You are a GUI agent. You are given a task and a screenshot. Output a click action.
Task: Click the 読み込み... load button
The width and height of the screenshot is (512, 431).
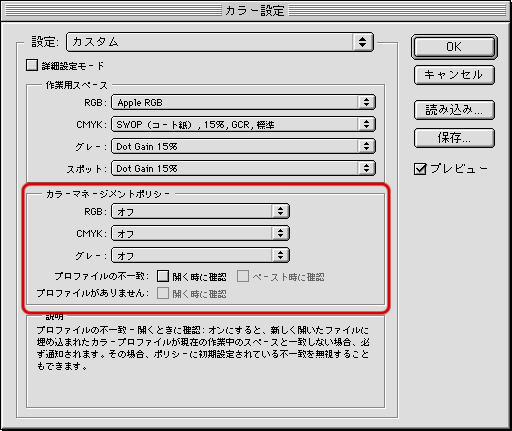point(454,110)
